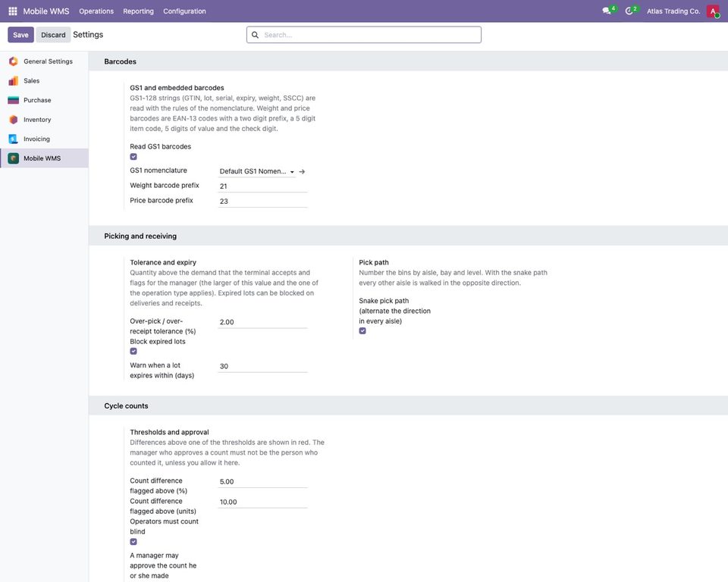
Task: Click the Tolerance and expiry heading
Action: coord(163,262)
